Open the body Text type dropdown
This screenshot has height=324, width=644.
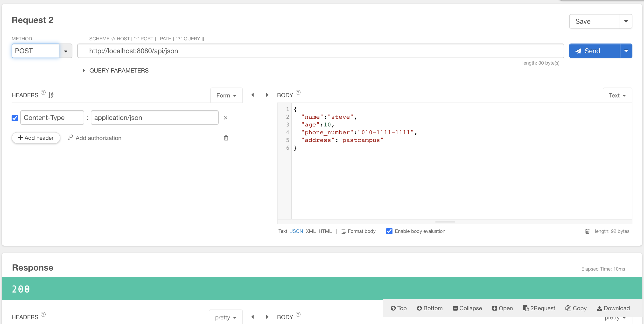tap(617, 96)
